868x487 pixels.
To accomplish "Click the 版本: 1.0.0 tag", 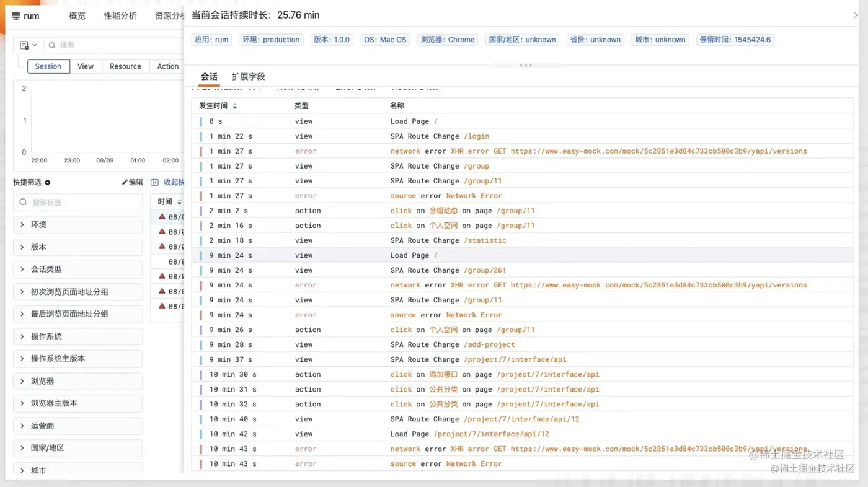I will [x=332, y=40].
